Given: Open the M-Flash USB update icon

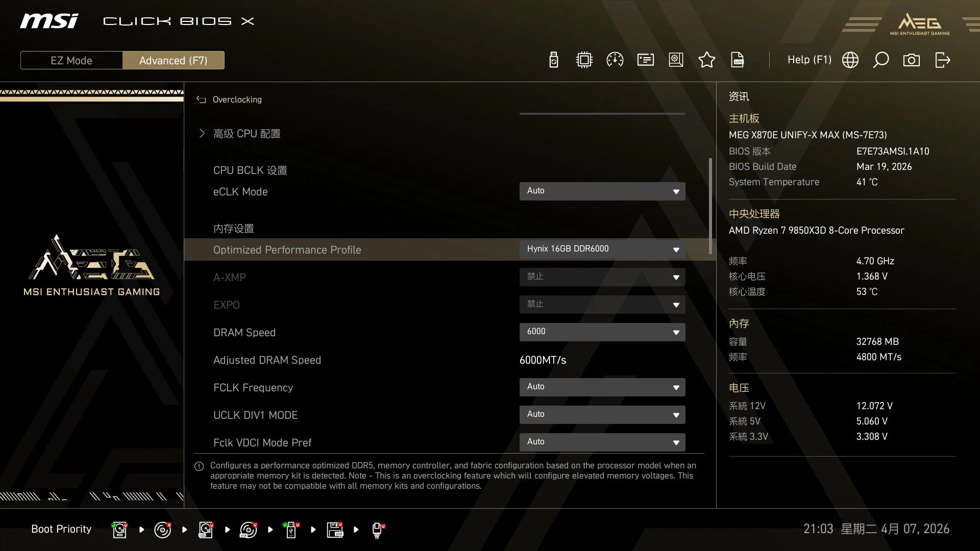Looking at the screenshot, I should click(x=553, y=60).
